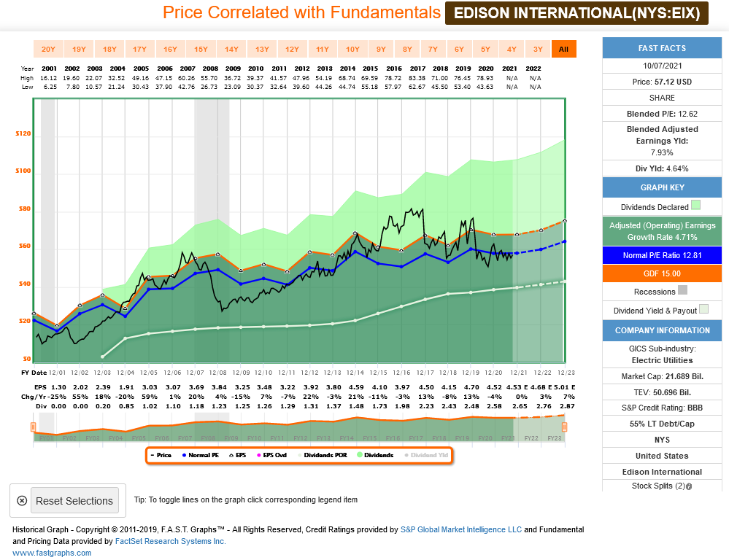The image size is (729, 560).
Task: Click the Price: 57.12 USD value
Action: click(662, 82)
